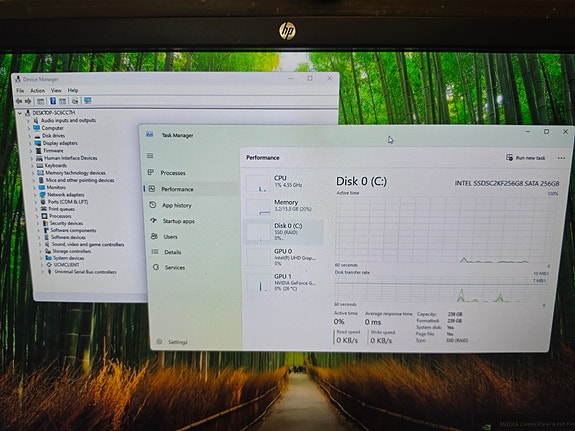Open the Action menu in Device Manager
The width and height of the screenshot is (575, 431).
[37, 90]
